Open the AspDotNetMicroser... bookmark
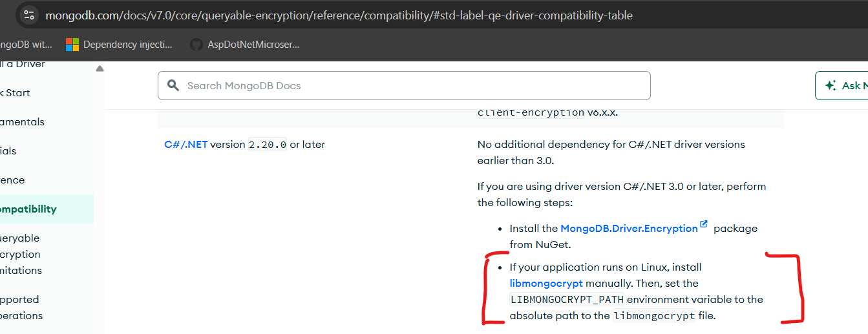The image size is (868, 334). [253, 45]
